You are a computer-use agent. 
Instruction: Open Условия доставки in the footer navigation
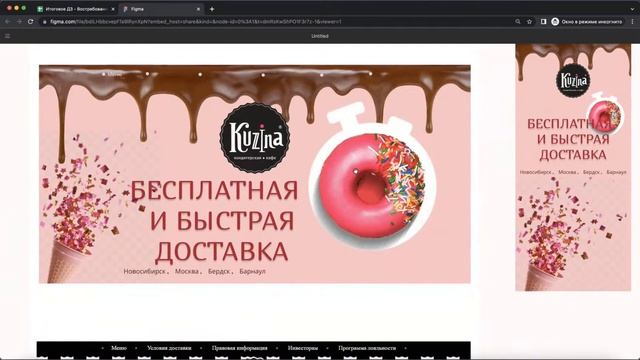point(169,348)
